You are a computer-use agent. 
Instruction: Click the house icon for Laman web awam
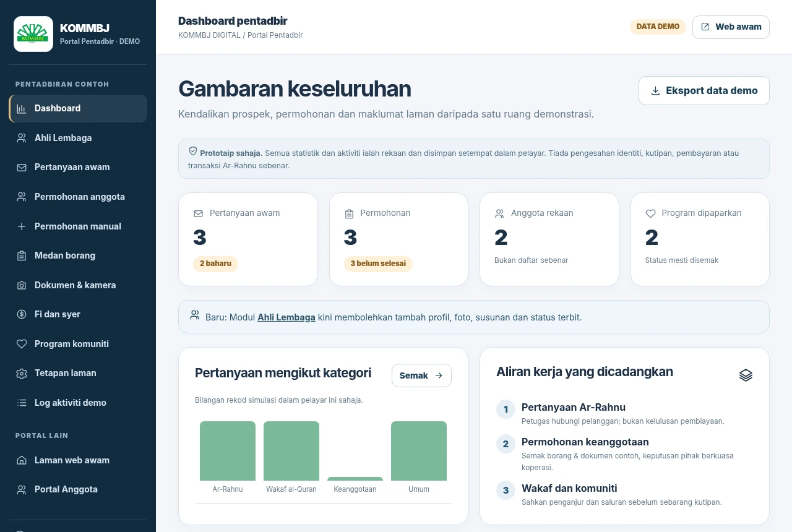[22, 460]
